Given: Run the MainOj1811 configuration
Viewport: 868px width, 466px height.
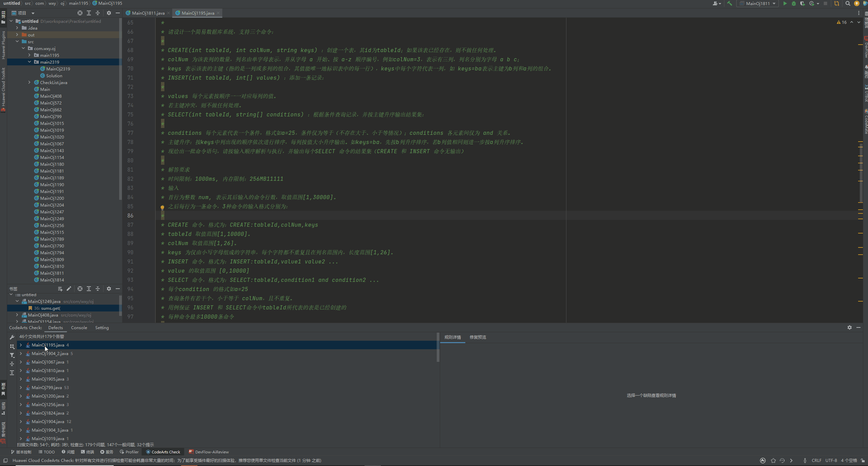Looking at the screenshot, I should (x=785, y=3).
